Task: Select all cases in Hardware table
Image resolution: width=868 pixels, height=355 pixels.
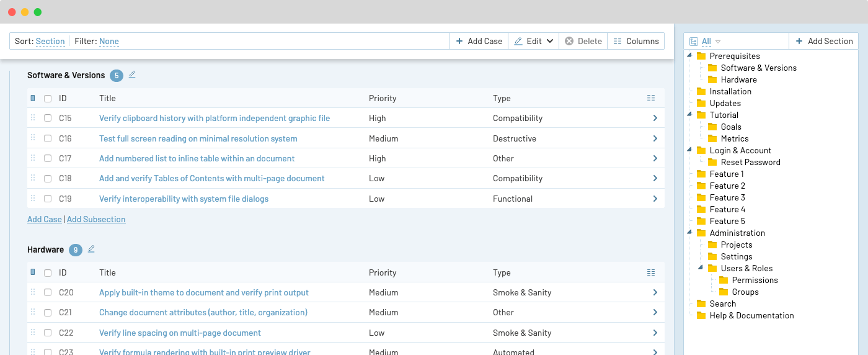Action: [48, 272]
